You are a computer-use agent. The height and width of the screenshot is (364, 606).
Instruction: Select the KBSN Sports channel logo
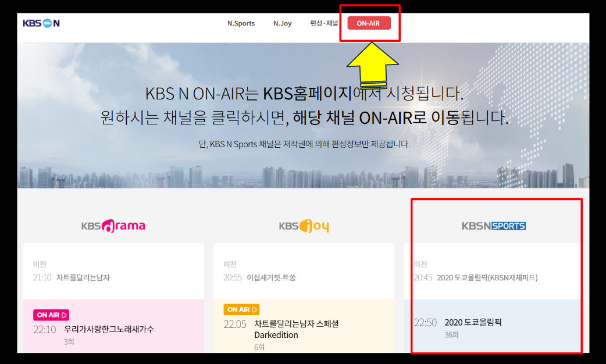494,226
